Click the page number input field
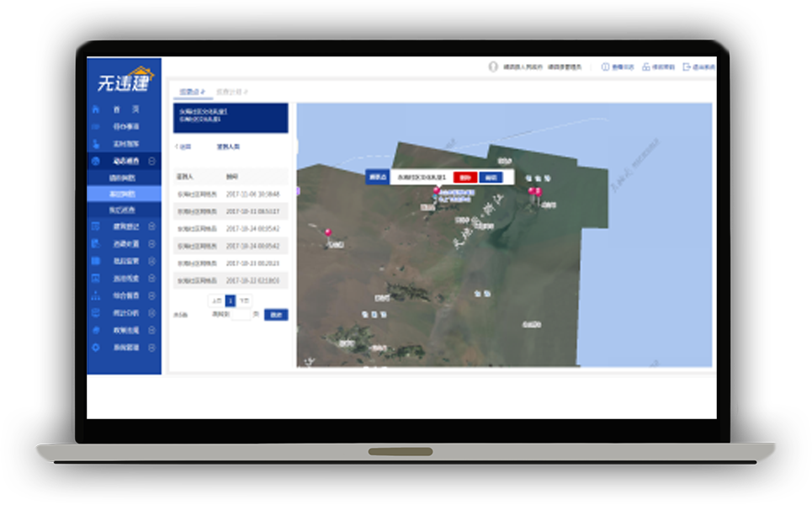The image size is (812, 505). tap(241, 315)
